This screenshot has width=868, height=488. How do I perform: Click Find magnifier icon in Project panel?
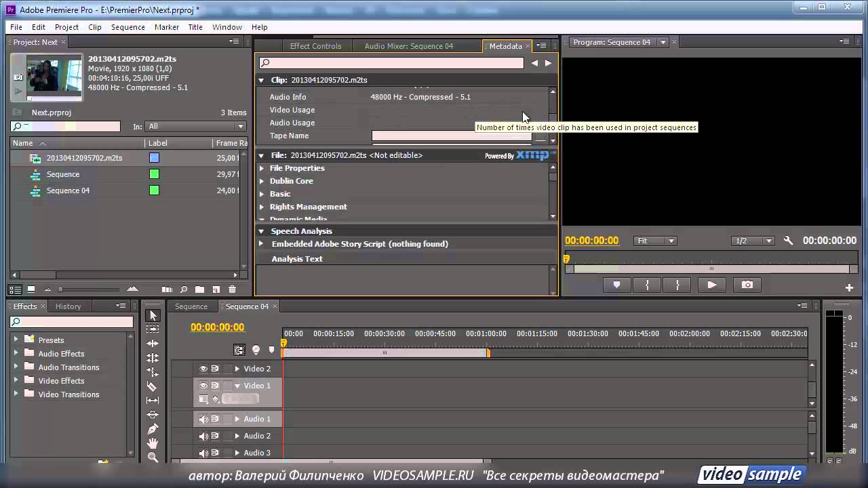(x=184, y=289)
